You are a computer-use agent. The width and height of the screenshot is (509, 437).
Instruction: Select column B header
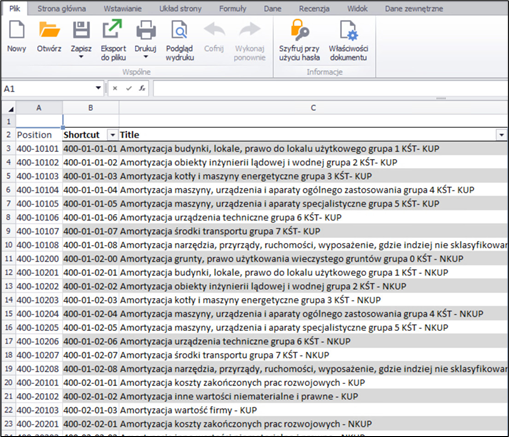(91, 108)
